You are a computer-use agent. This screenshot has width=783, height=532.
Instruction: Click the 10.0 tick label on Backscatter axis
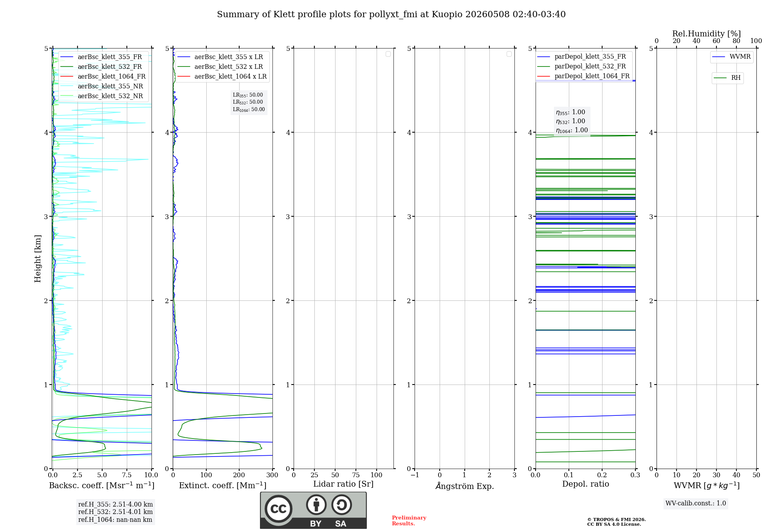click(151, 475)
